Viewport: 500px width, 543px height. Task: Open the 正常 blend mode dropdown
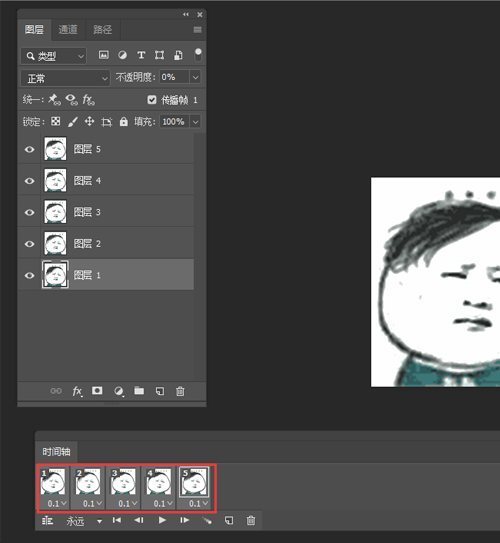[65, 78]
